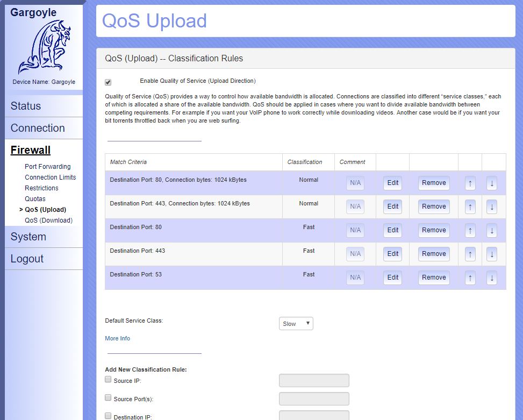Move the port 80 1024 kBytes rule up
This screenshot has height=420, width=523.
(470, 183)
